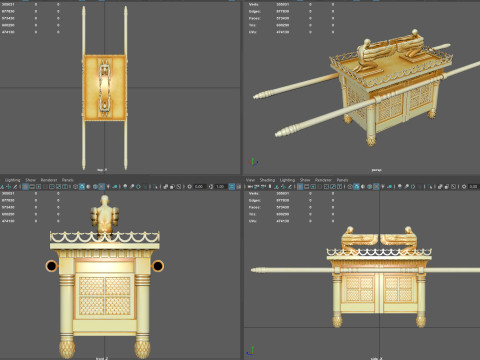Screen dimensions: 480x360
Task: Toggle grid display in side view toolbar
Action: point(300,187)
